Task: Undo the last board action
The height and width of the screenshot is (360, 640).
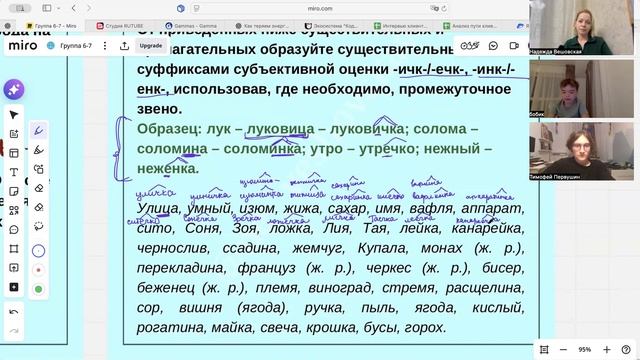Action: click(14, 312)
